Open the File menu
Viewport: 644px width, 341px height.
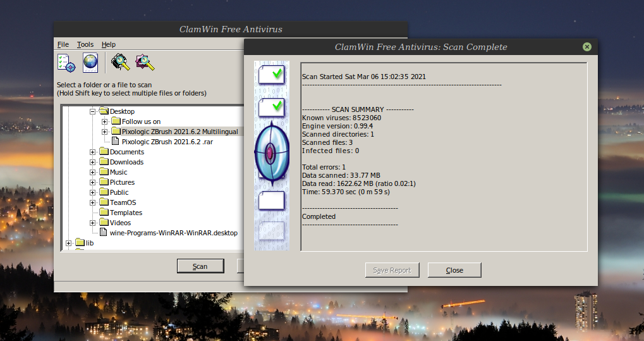pos(63,44)
